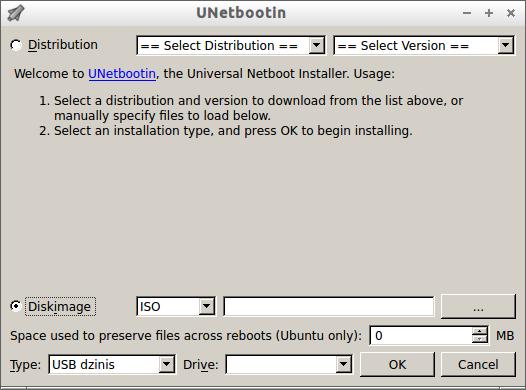The image size is (526, 390).
Task: Click the 'Space used to preserve files' label
Action: (186, 336)
